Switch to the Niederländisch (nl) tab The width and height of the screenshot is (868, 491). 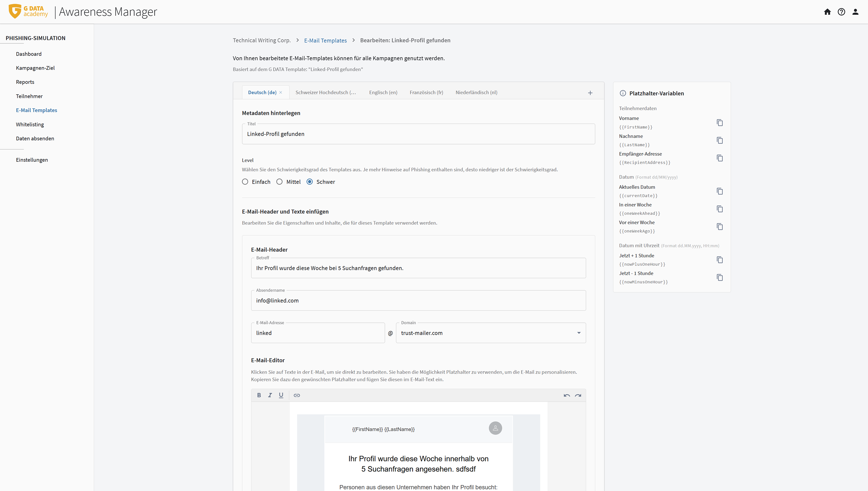point(476,92)
